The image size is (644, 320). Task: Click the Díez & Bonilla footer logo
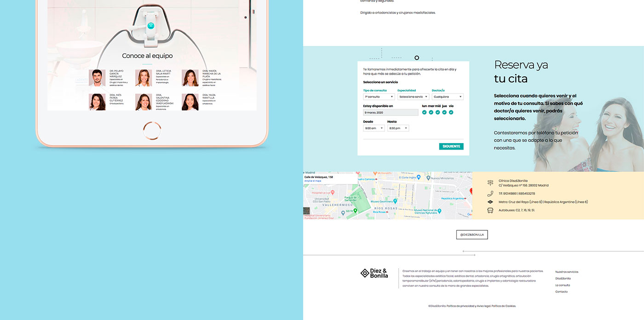click(x=374, y=273)
